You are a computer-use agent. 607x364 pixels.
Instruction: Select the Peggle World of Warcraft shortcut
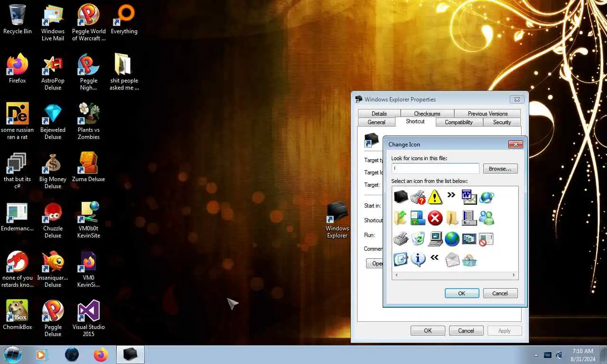89,23
